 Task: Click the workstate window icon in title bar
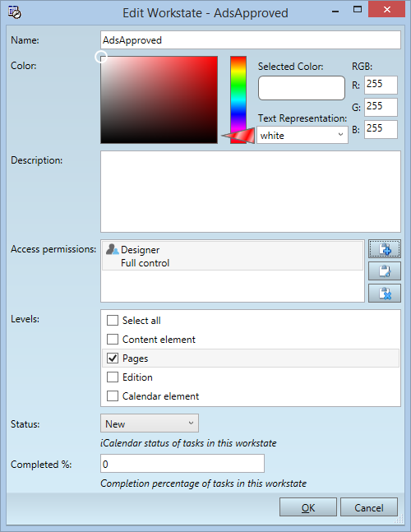tap(15, 12)
